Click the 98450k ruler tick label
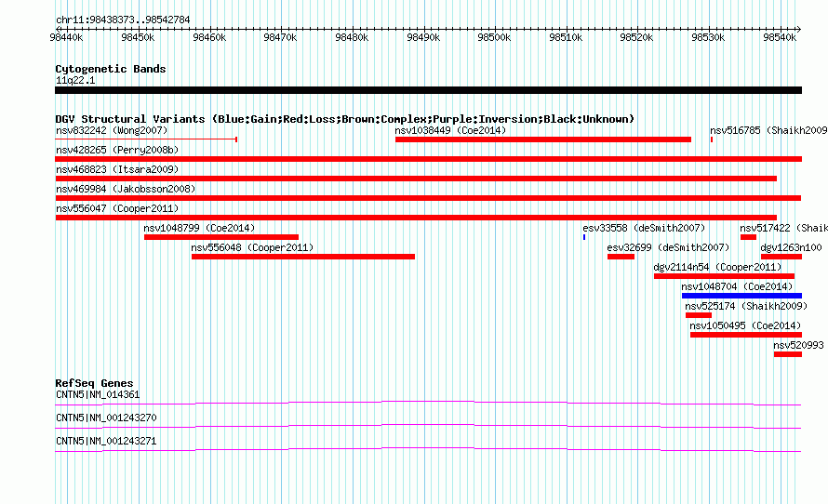 (x=138, y=37)
